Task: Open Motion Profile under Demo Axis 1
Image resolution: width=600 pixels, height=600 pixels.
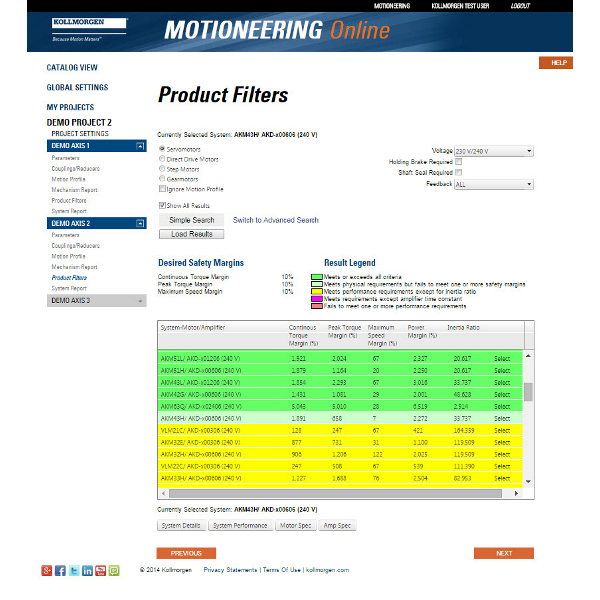Action: pyautogui.click(x=68, y=179)
